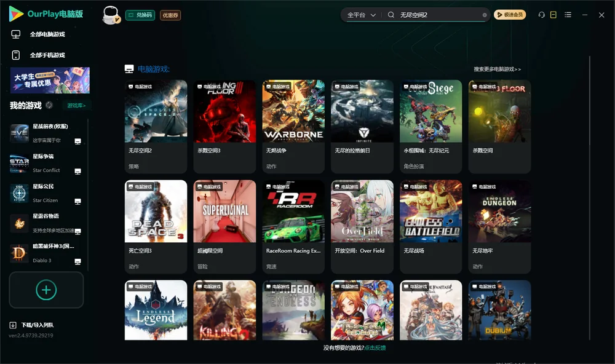Clear the search box text

pos(485,15)
